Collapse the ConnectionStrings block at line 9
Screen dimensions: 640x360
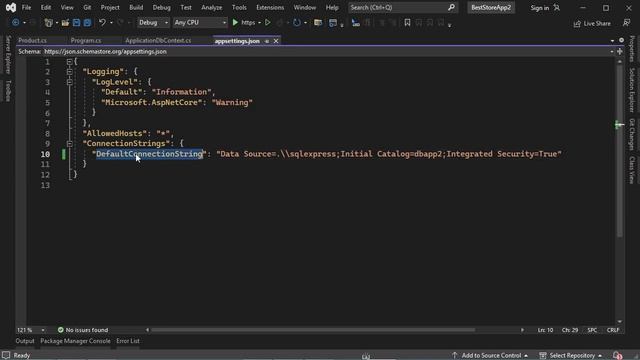[x=69, y=144]
